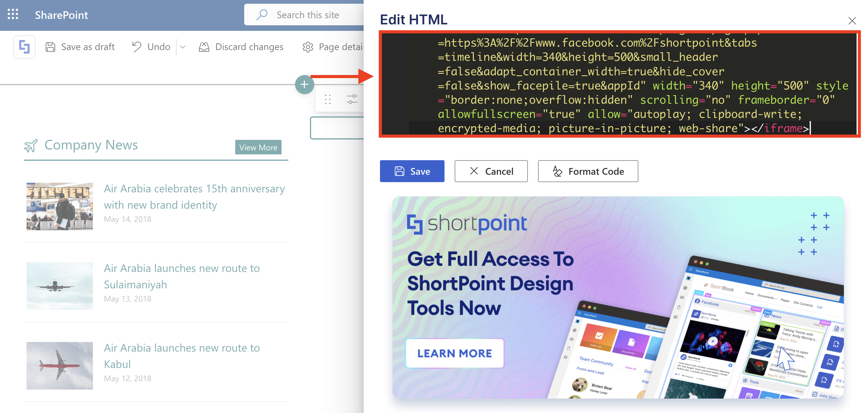Open Air Arabia 15th anniversary article
The height and width of the screenshot is (413, 868).
(x=194, y=197)
